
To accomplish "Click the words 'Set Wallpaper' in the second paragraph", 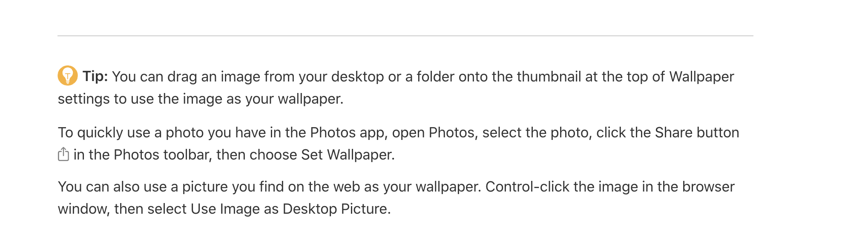I will click(347, 154).
